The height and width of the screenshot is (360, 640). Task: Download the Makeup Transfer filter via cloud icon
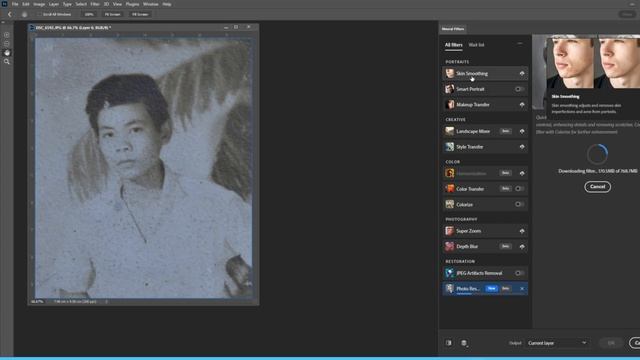point(522,104)
